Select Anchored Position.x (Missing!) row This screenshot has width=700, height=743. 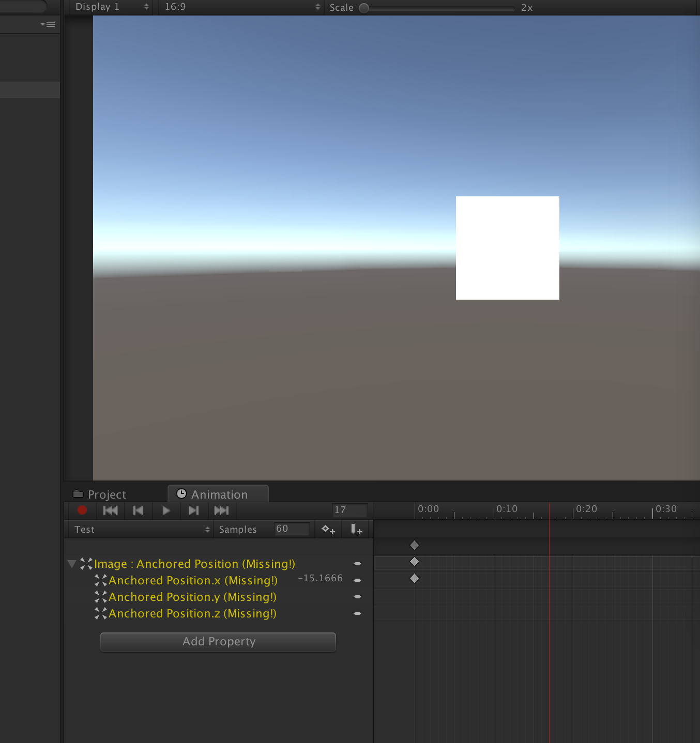(x=218, y=580)
